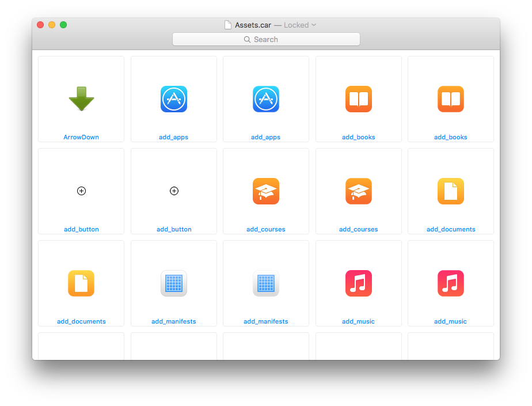The image size is (532, 406).
Task: Click add_button label in tile below ArrowDown
Action: point(81,229)
